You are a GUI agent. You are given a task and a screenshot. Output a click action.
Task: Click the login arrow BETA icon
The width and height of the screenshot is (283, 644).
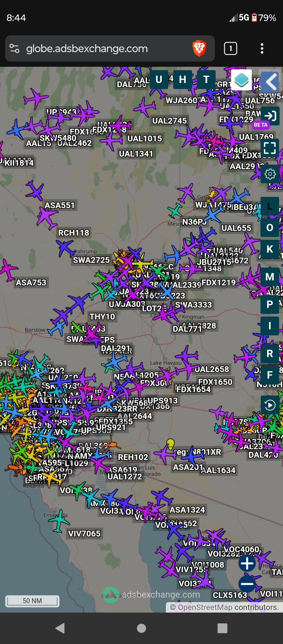270,116
